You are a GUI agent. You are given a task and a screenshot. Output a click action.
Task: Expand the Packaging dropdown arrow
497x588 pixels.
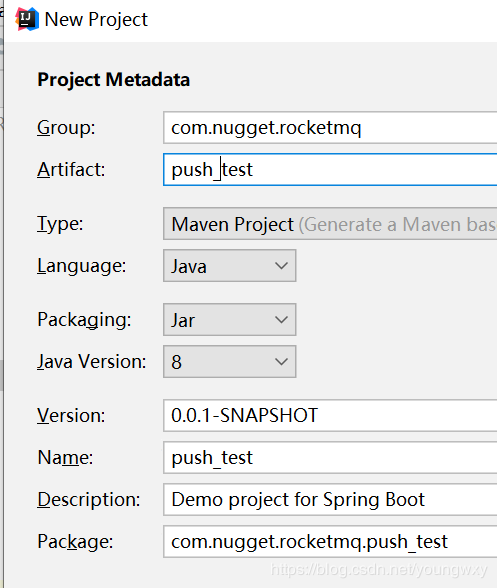click(281, 320)
